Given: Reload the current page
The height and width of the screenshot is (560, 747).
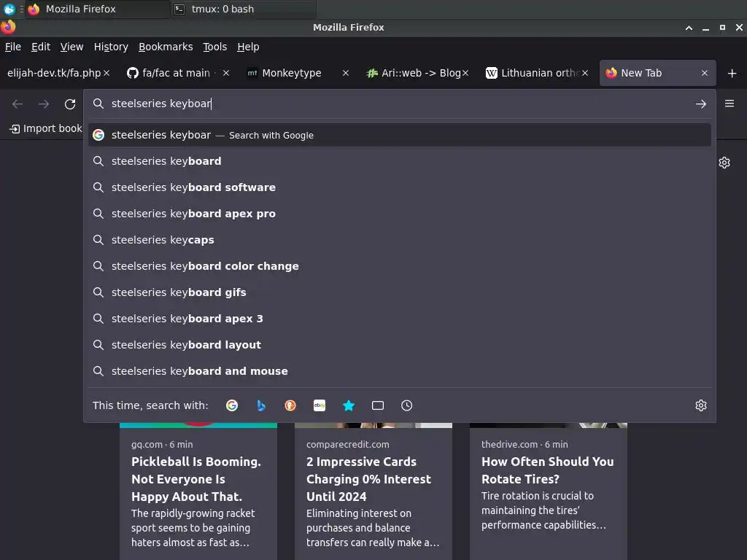Looking at the screenshot, I should [x=70, y=104].
